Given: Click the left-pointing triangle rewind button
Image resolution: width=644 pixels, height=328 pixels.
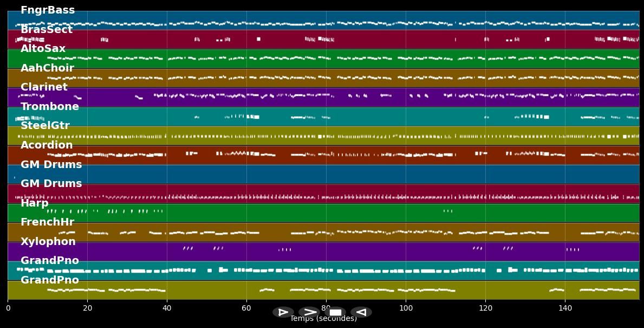Looking at the screenshot, I should (x=361, y=312).
